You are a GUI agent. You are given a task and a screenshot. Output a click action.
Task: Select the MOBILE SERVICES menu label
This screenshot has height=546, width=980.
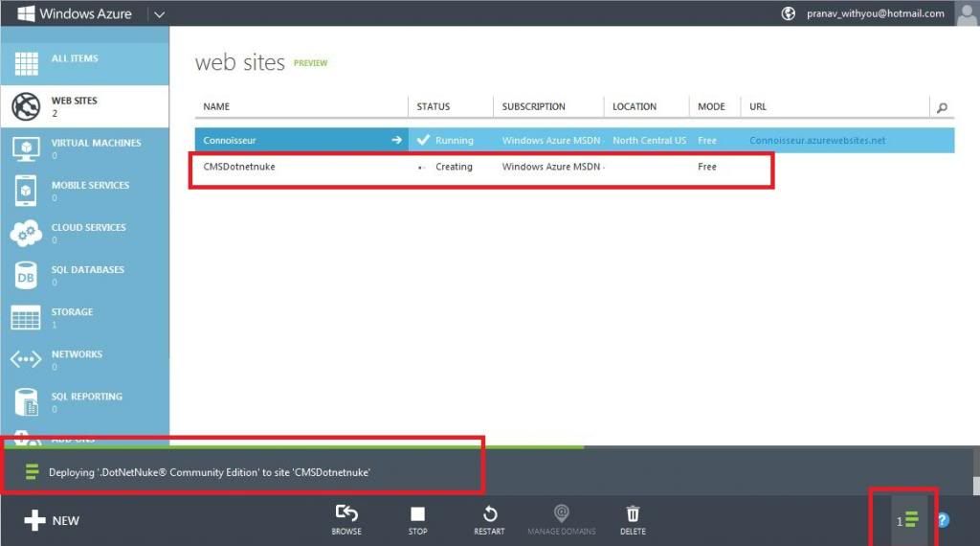[90, 185]
